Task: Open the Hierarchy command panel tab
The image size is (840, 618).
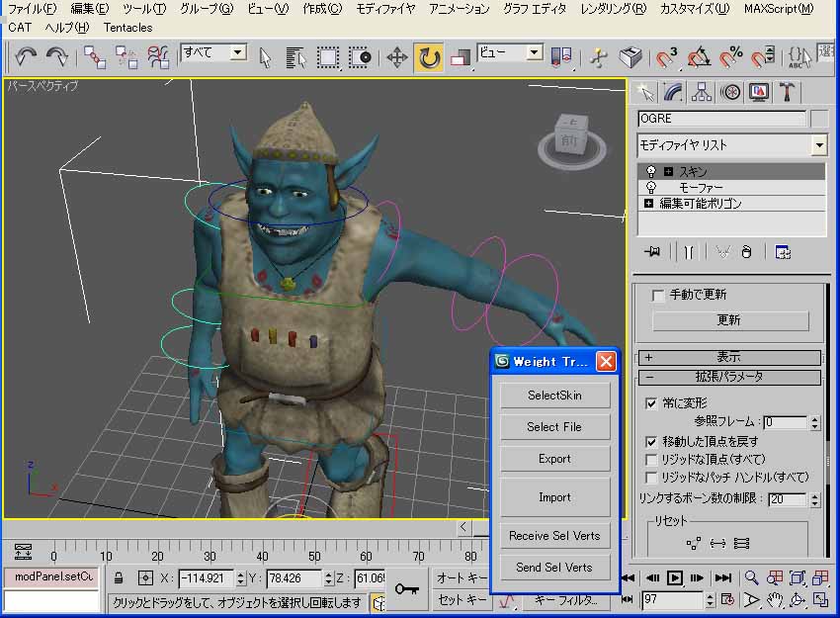Action: [x=702, y=93]
